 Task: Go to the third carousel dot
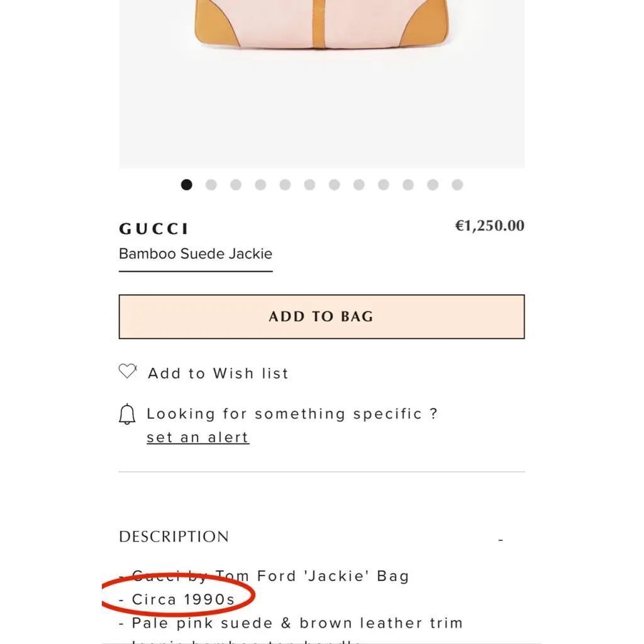point(236,185)
